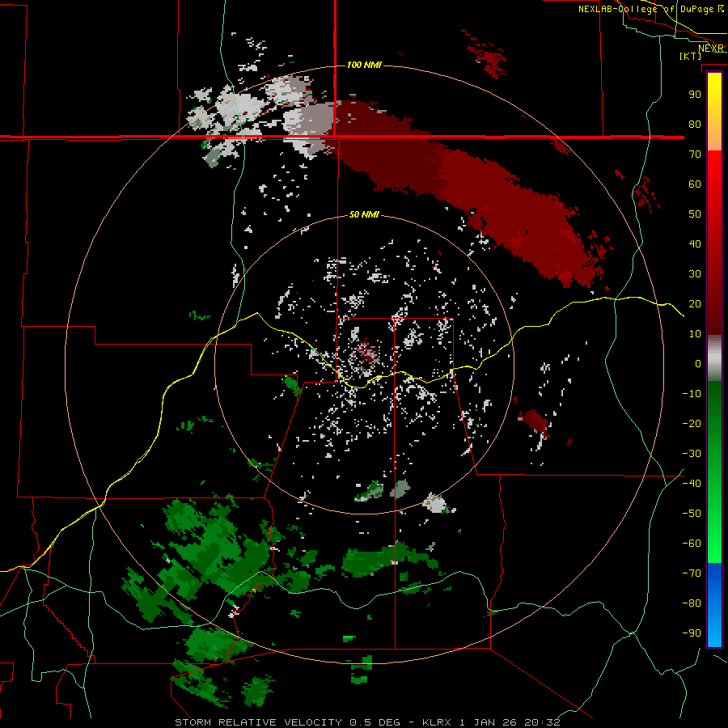Click the 80 value on the velocity scale
The width and height of the screenshot is (728, 728).
pos(695,125)
